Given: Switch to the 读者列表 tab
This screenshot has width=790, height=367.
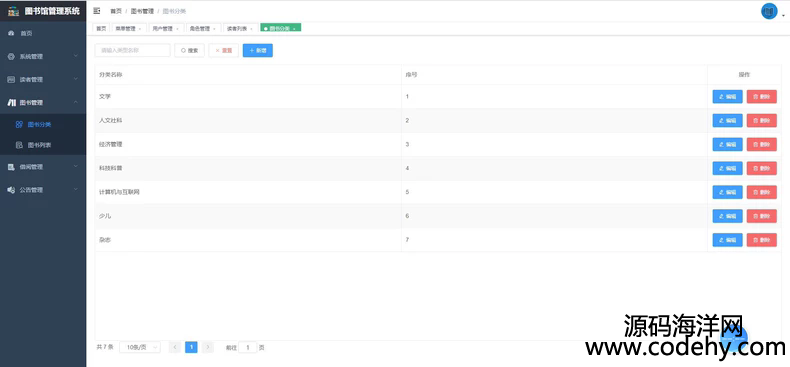Looking at the screenshot, I should click(x=236, y=29).
